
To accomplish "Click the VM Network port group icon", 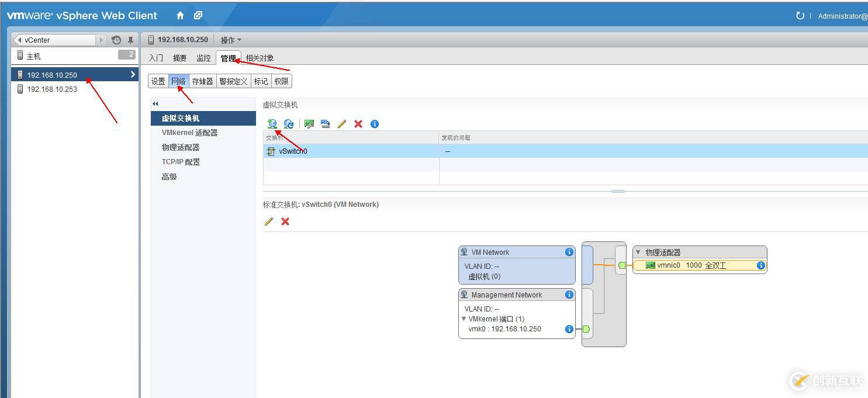I will (465, 252).
